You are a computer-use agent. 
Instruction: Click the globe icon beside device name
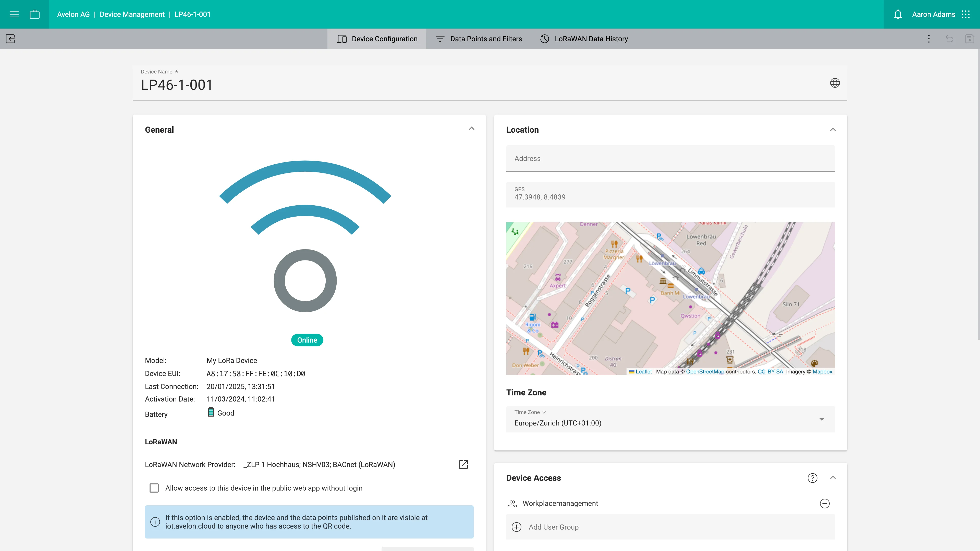click(x=835, y=83)
